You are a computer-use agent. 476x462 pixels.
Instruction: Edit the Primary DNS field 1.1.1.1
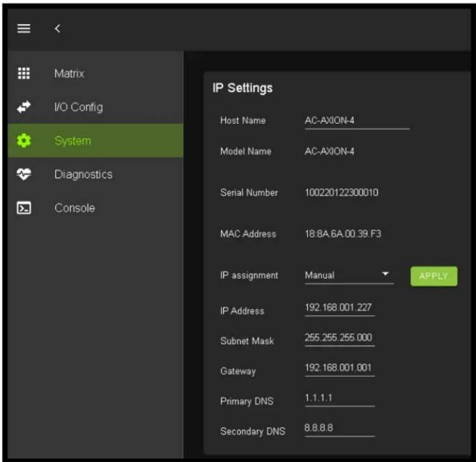point(340,398)
